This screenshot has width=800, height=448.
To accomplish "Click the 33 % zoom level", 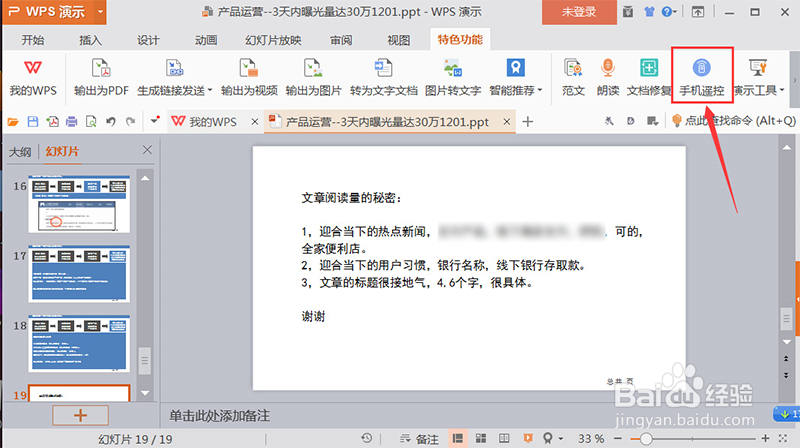I will tap(591, 439).
